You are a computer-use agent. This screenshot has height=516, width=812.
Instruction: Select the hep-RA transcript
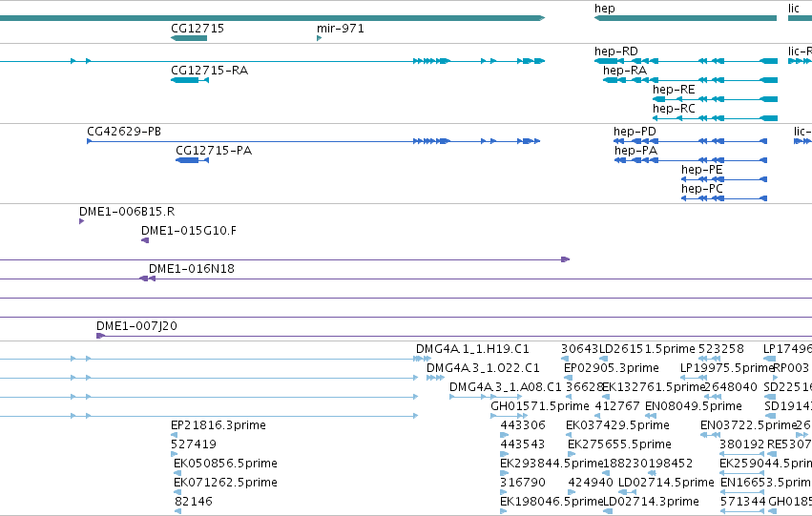pos(690,80)
